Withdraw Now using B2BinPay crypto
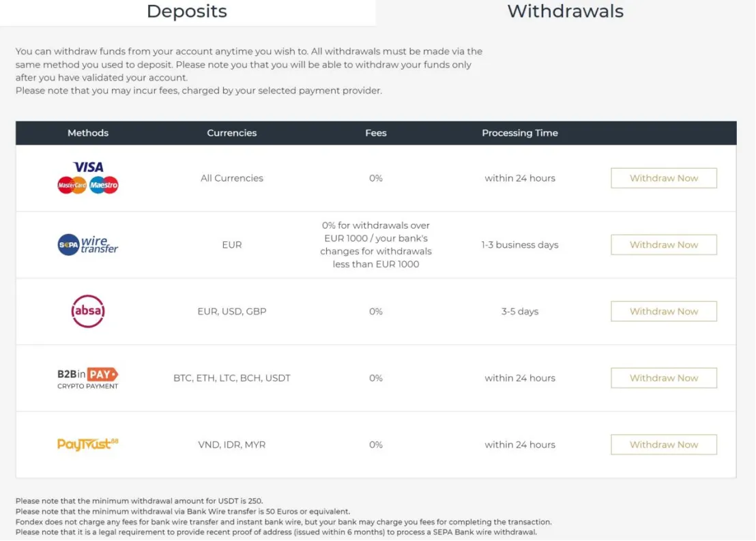This screenshot has width=756, height=541. 663,377
